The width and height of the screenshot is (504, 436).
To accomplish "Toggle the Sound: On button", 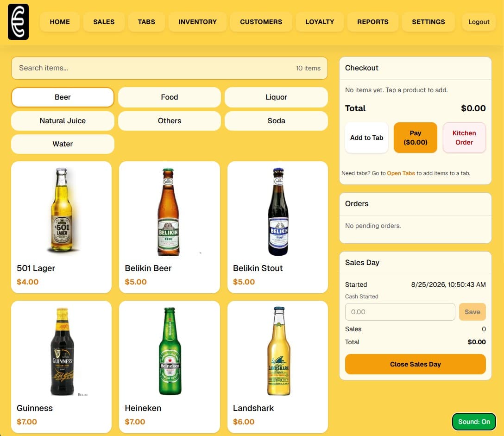I will click(474, 422).
